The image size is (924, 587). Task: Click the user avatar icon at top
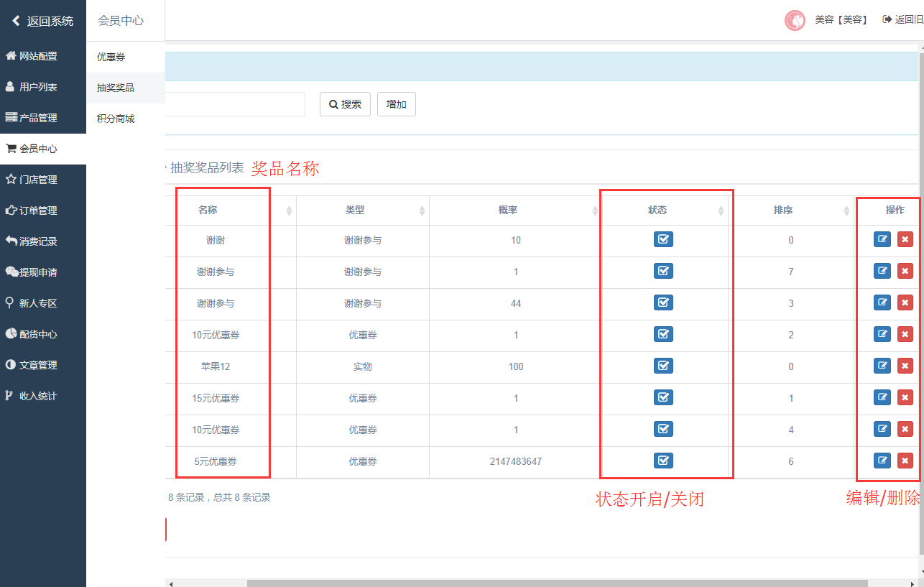(795, 20)
